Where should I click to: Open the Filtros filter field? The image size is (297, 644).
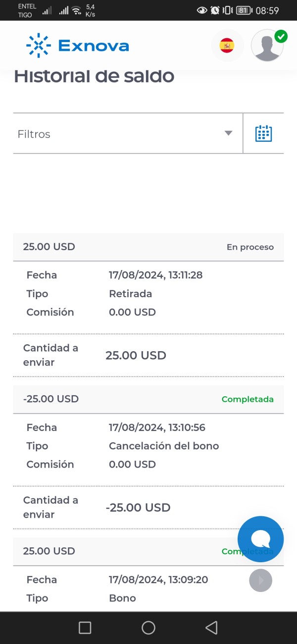click(x=119, y=134)
